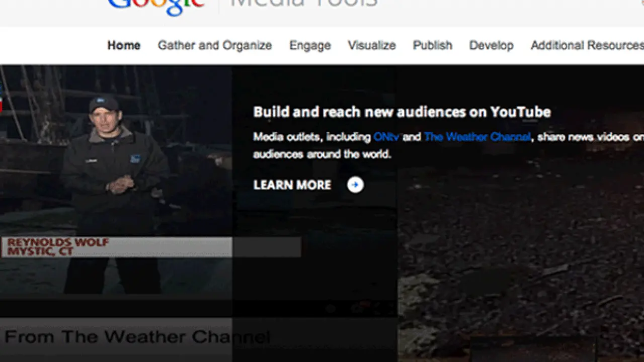This screenshot has height=362, width=644.
Task: Click the Google logo
Action: click(156, 6)
